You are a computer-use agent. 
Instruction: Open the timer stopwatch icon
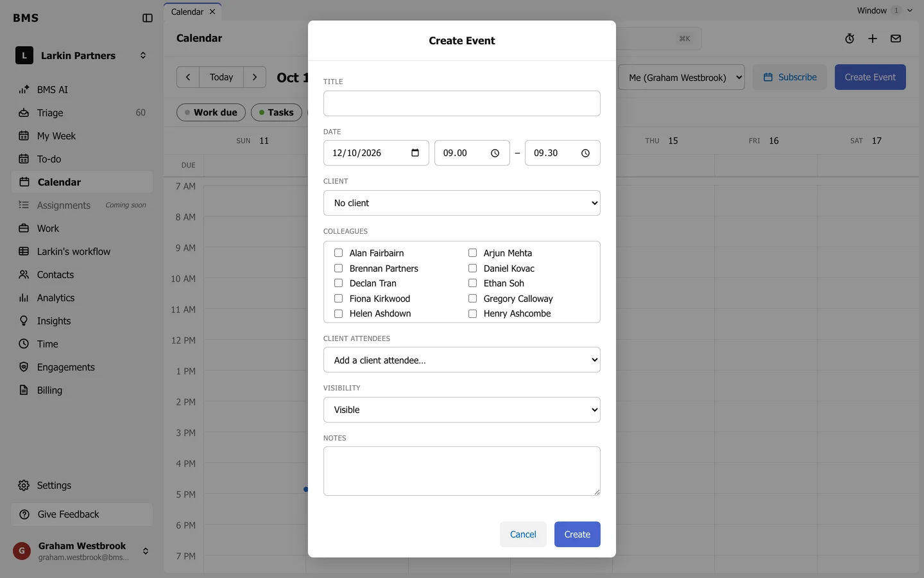[850, 39]
